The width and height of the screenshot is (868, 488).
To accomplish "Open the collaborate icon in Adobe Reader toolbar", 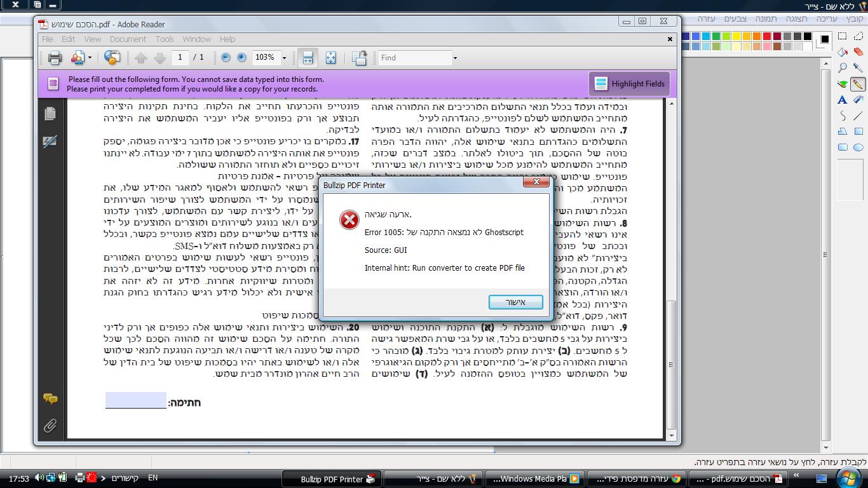I will point(78,58).
